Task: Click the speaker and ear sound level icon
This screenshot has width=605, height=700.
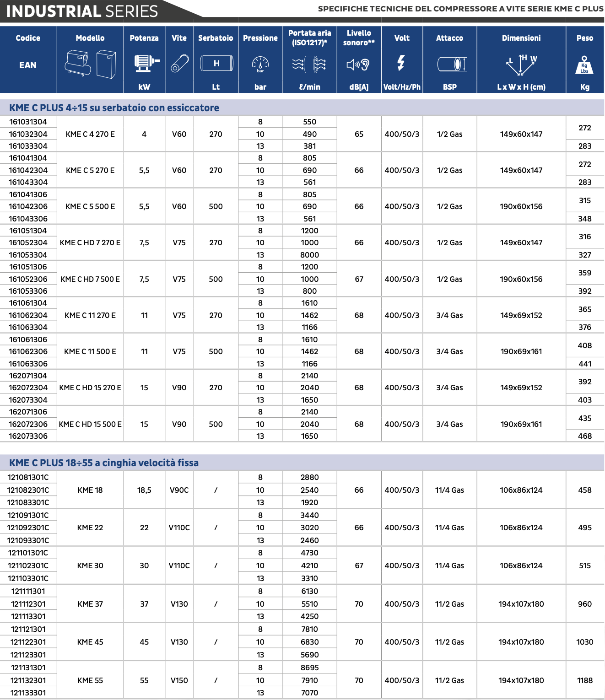Action: coord(358,65)
